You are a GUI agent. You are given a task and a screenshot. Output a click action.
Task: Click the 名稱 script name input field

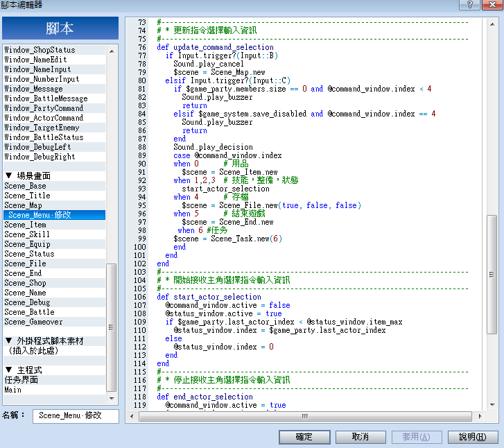[x=76, y=416]
